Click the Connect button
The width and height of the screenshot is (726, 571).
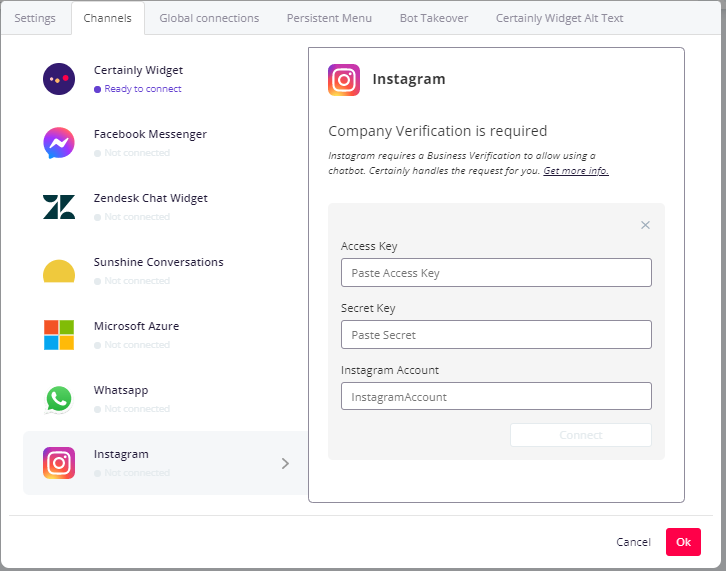coord(581,435)
